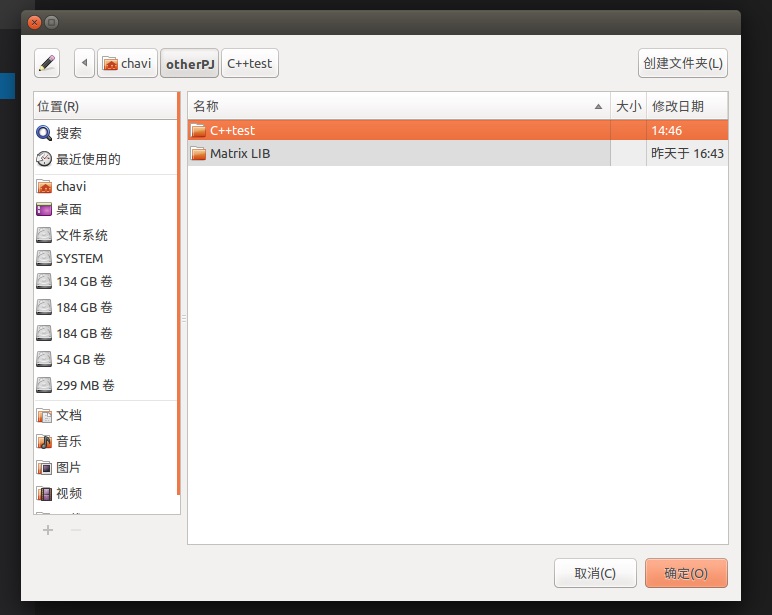Select the Matrix LIB folder
Viewport: 772px width, 615px height.
tap(240, 153)
